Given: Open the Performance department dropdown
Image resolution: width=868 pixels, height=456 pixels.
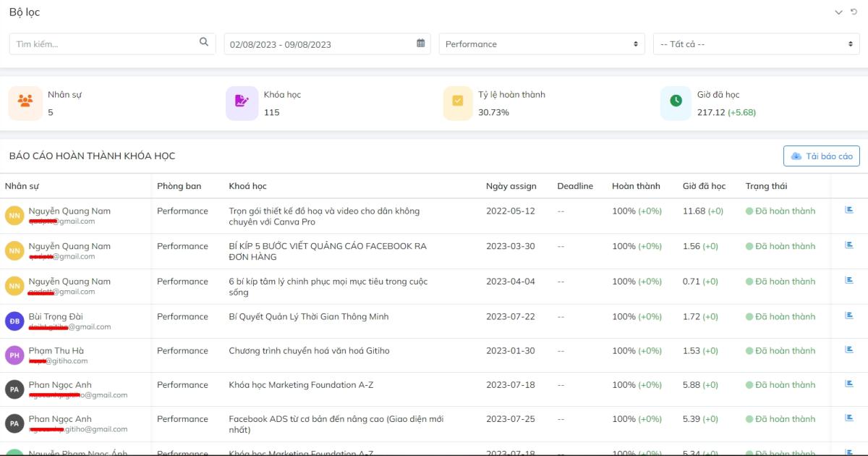Looking at the screenshot, I should tap(541, 44).
